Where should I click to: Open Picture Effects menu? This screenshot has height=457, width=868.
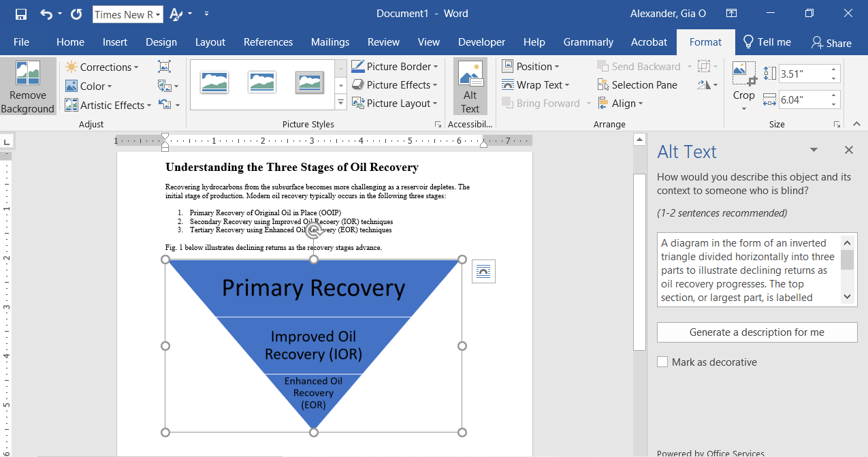[395, 85]
